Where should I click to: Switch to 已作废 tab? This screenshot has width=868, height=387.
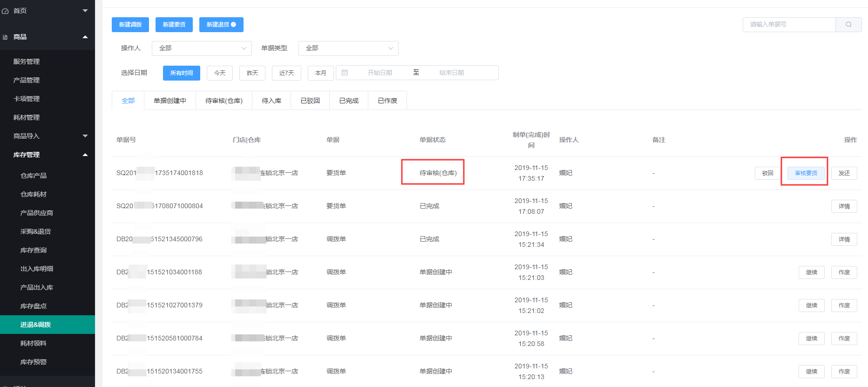tap(387, 101)
